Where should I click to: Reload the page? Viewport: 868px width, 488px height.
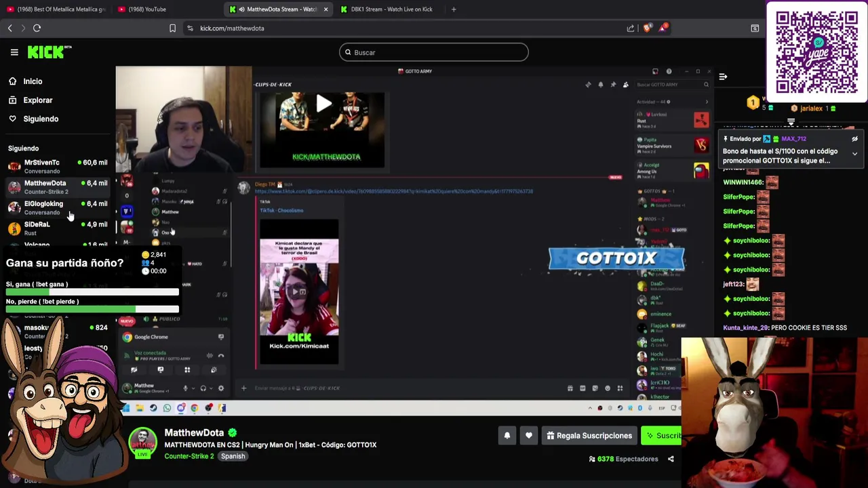(37, 28)
